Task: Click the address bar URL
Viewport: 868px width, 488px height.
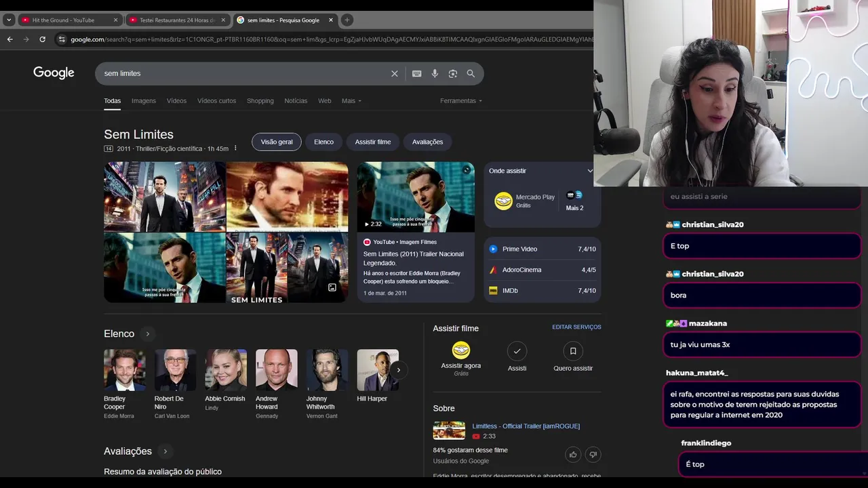Action: [x=331, y=39]
